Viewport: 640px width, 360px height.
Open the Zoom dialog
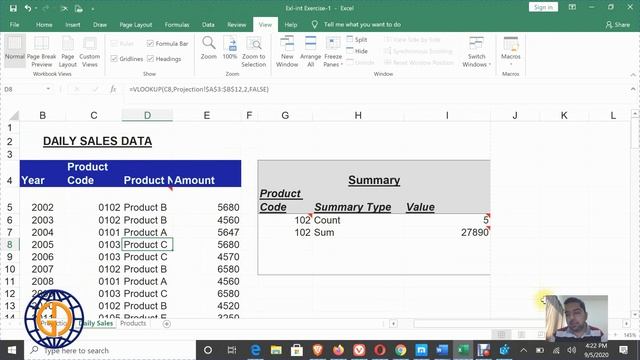(x=209, y=48)
